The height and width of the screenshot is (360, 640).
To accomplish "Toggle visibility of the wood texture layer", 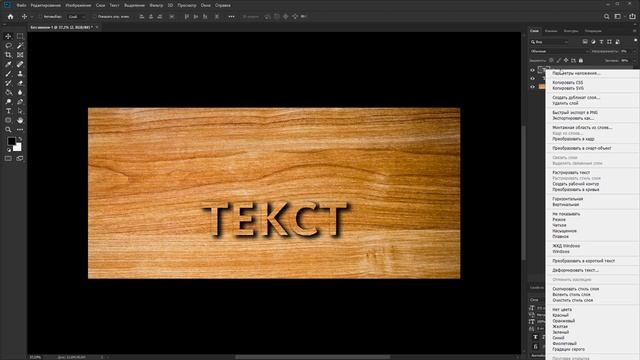I will click(x=532, y=87).
